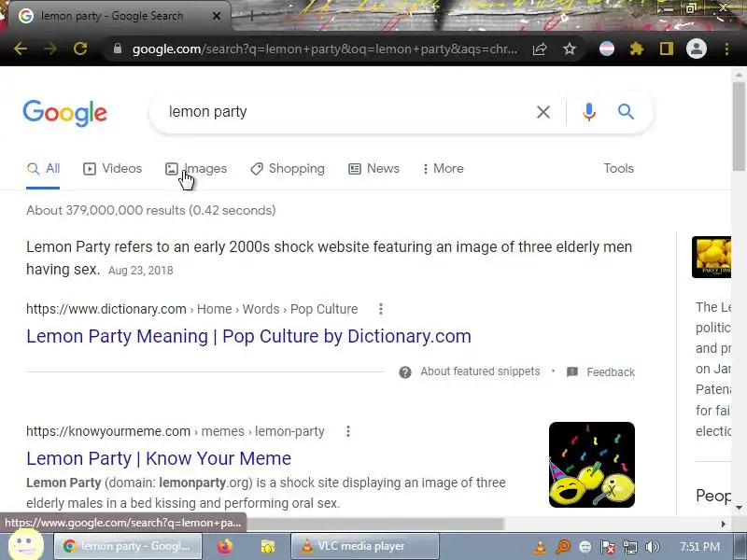This screenshot has width=747, height=560.
Task: Open the Tools search options
Action: pyautogui.click(x=618, y=169)
